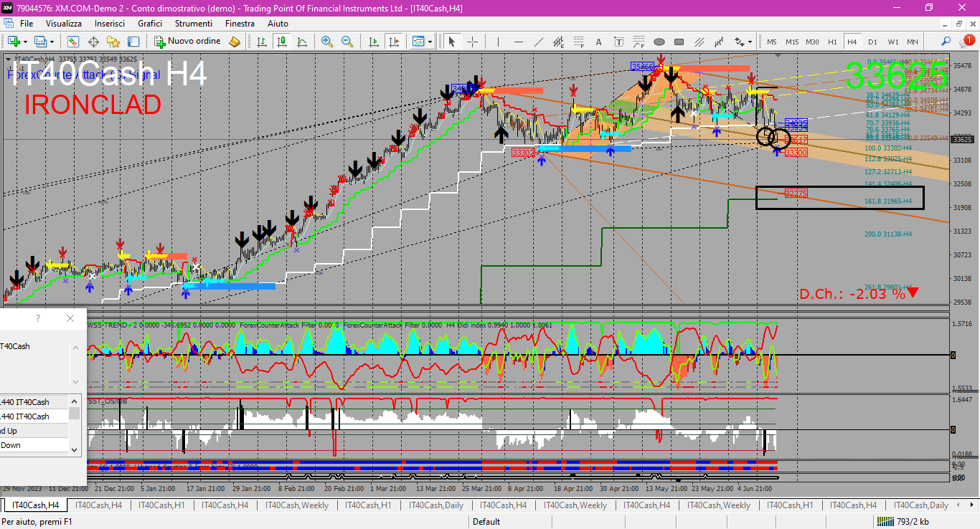Switch timeframe to M5

(772, 42)
